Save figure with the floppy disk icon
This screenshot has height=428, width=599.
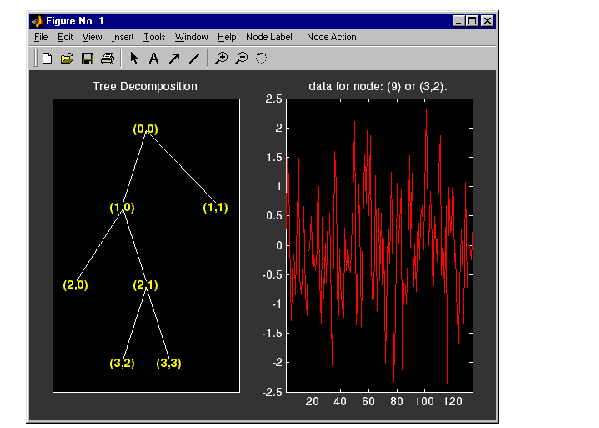87,58
